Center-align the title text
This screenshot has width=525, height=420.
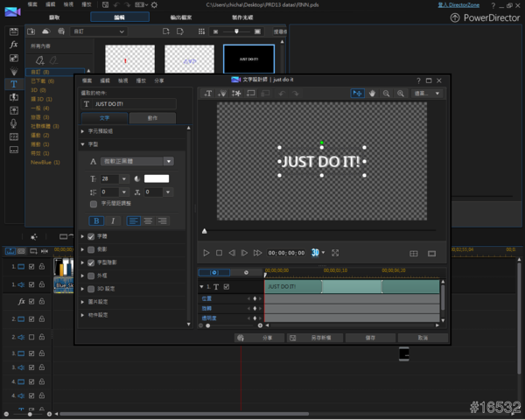click(148, 221)
